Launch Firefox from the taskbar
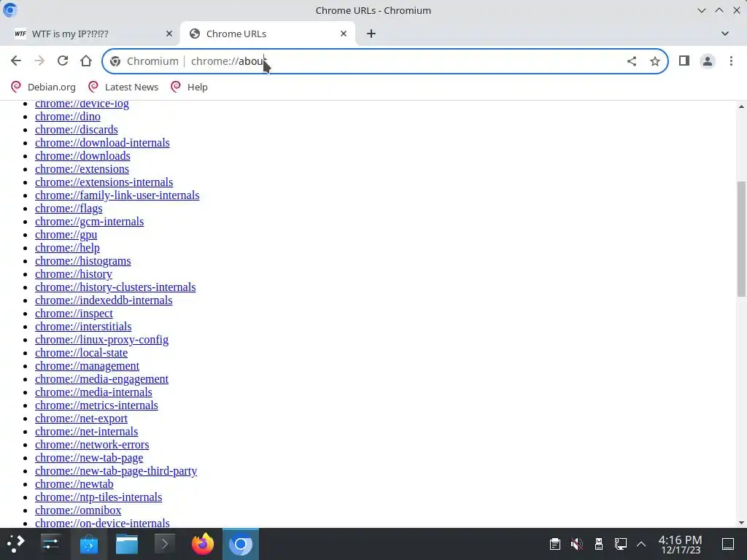The width and height of the screenshot is (747, 560). click(203, 544)
